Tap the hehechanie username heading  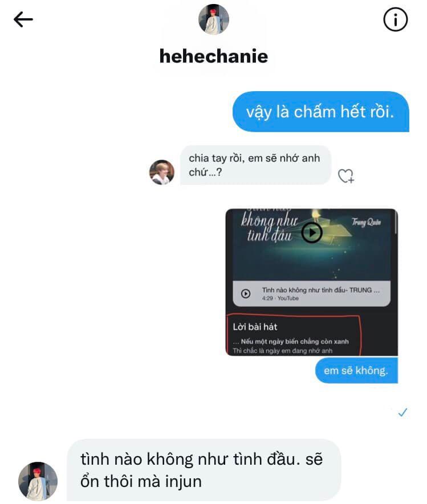click(x=214, y=56)
